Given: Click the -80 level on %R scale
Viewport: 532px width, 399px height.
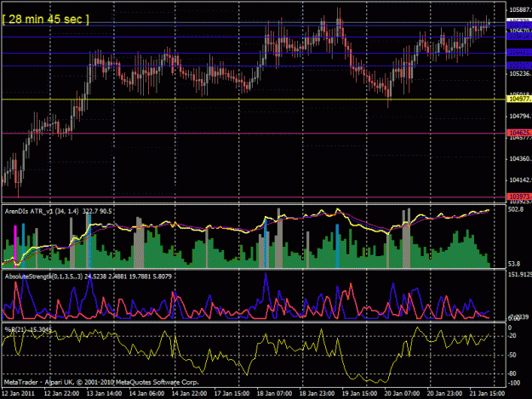Looking at the screenshot, I should pyautogui.click(x=512, y=373).
